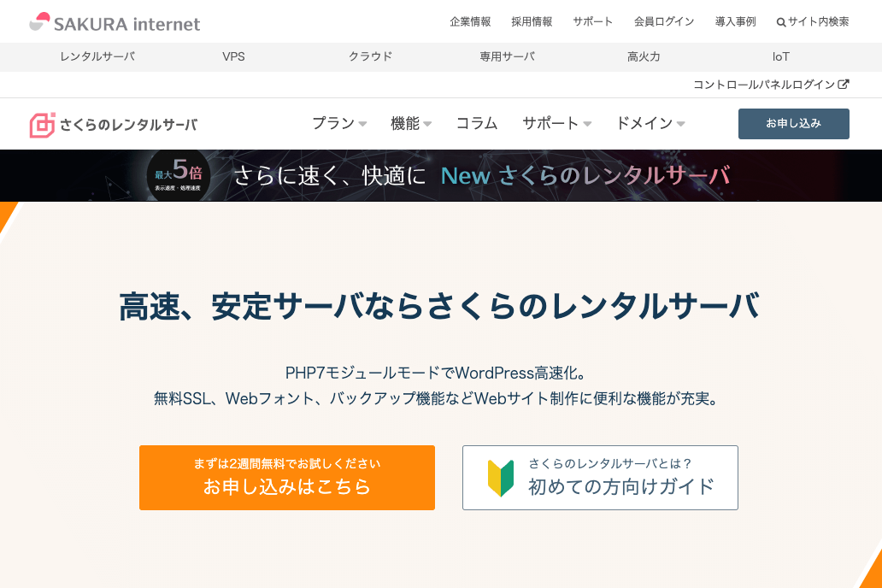Open the コラム menu item
This screenshot has width=882, height=588.
tap(476, 123)
